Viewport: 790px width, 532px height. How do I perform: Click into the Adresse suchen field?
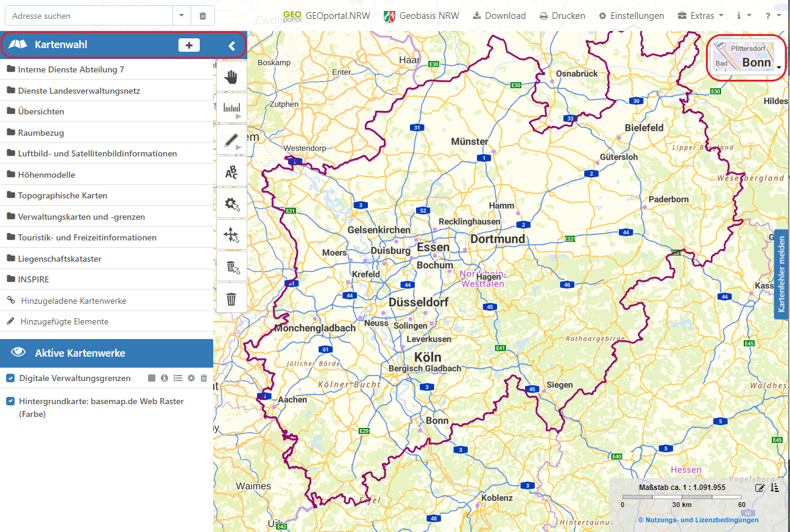89,16
